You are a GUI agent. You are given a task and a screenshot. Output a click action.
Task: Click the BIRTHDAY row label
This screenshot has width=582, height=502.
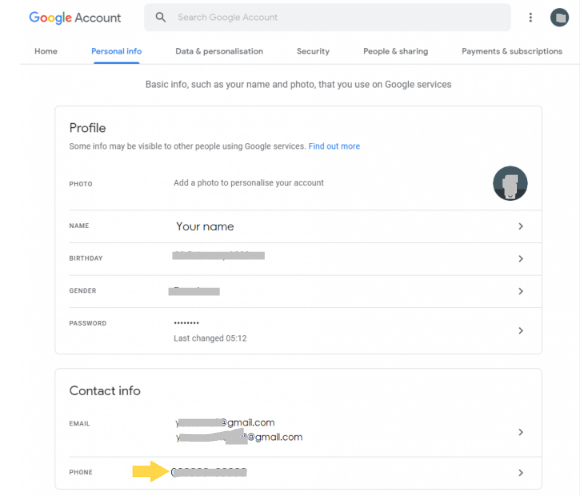[x=86, y=258]
